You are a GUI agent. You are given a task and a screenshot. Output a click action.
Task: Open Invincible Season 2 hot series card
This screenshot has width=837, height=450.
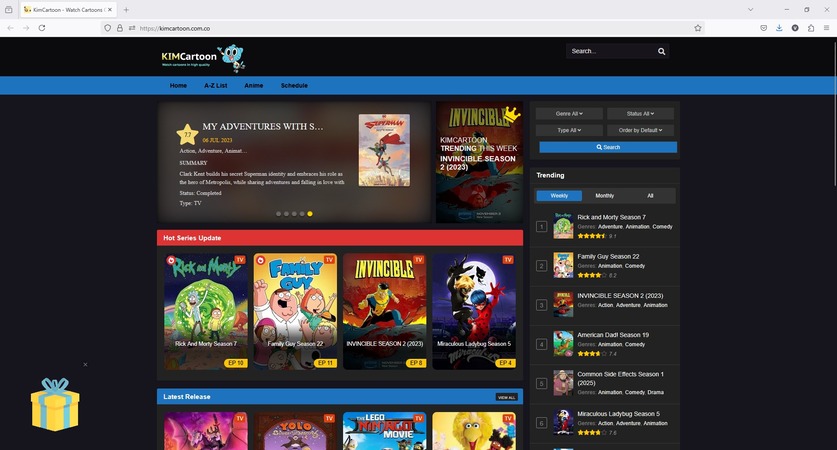[x=385, y=312]
